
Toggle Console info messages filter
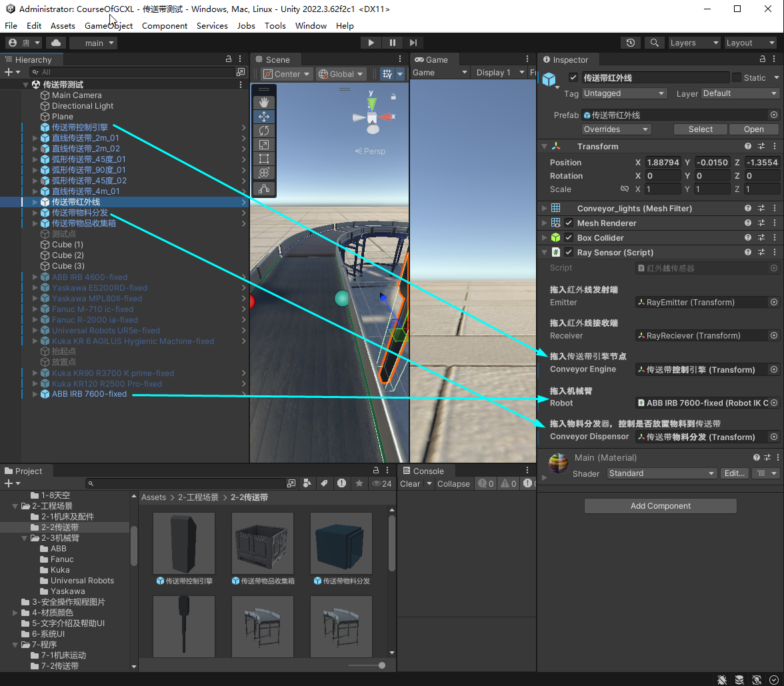tap(485, 483)
